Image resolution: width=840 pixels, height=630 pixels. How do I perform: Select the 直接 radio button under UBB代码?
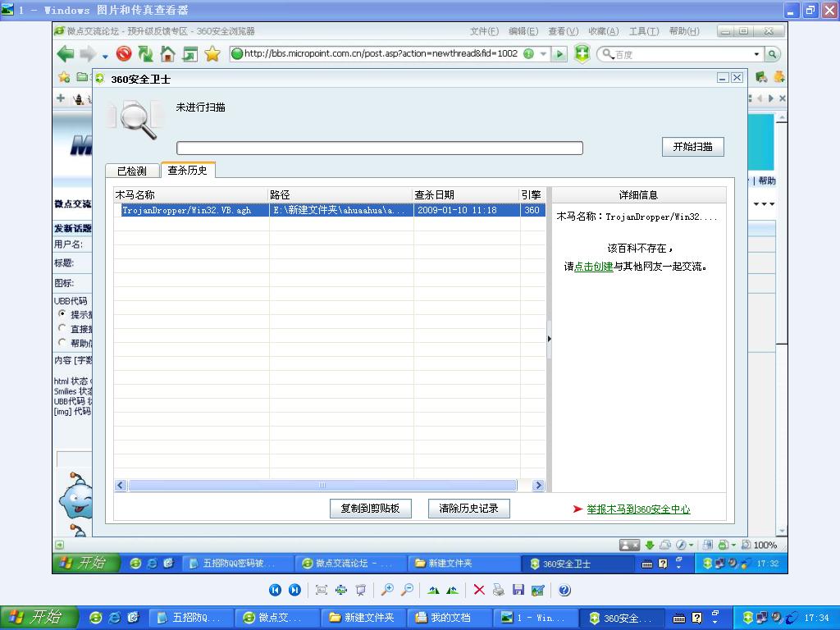click(x=62, y=328)
